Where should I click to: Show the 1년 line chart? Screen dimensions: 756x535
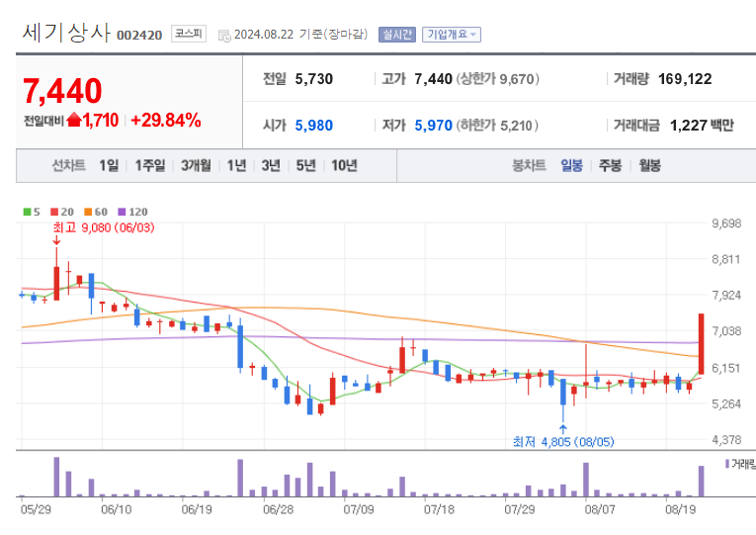coord(236,165)
